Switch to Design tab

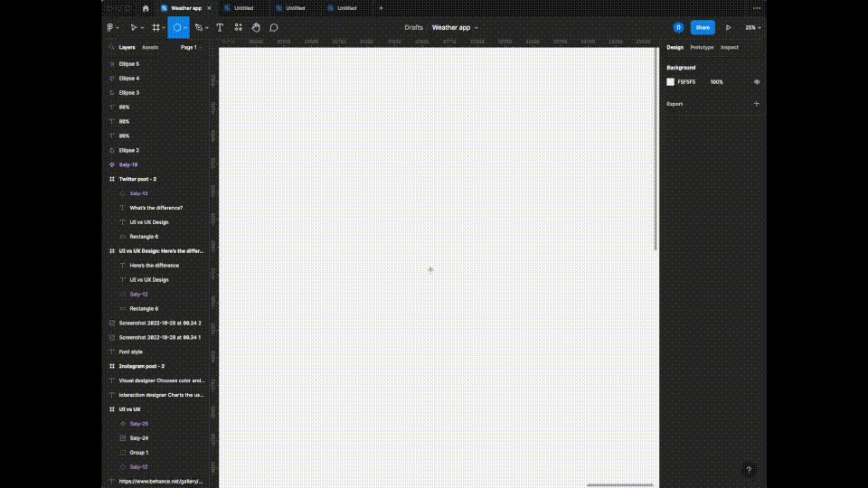point(675,48)
